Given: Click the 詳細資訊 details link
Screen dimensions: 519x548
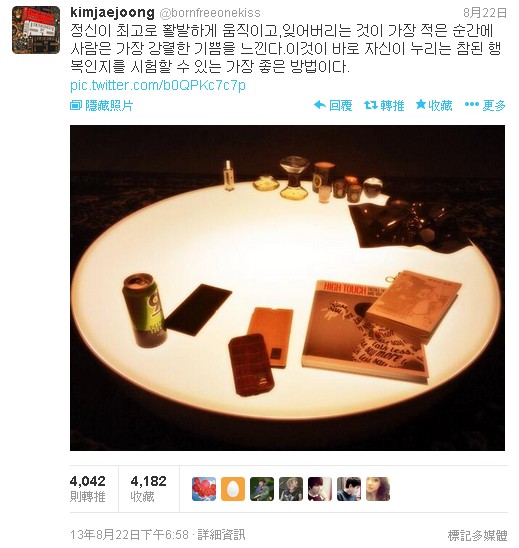Looking at the screenshot, I should click(221, 534).
